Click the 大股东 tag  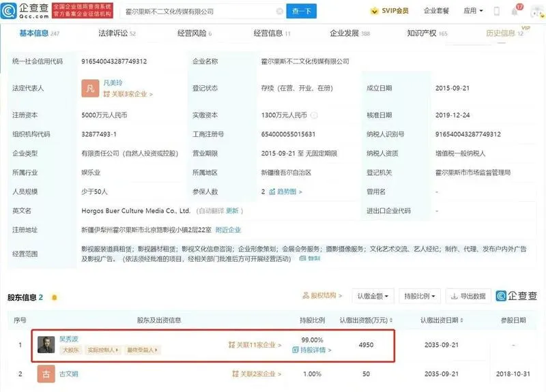pyautogui.click(x=71, y=350)
